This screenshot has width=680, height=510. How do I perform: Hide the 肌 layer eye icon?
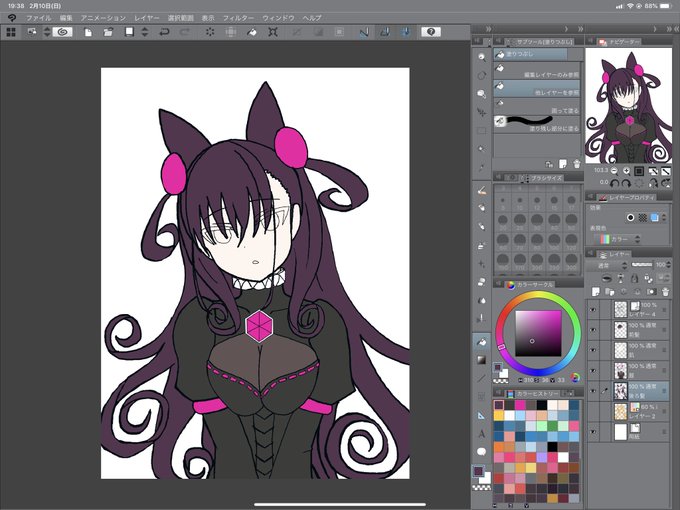593,350
